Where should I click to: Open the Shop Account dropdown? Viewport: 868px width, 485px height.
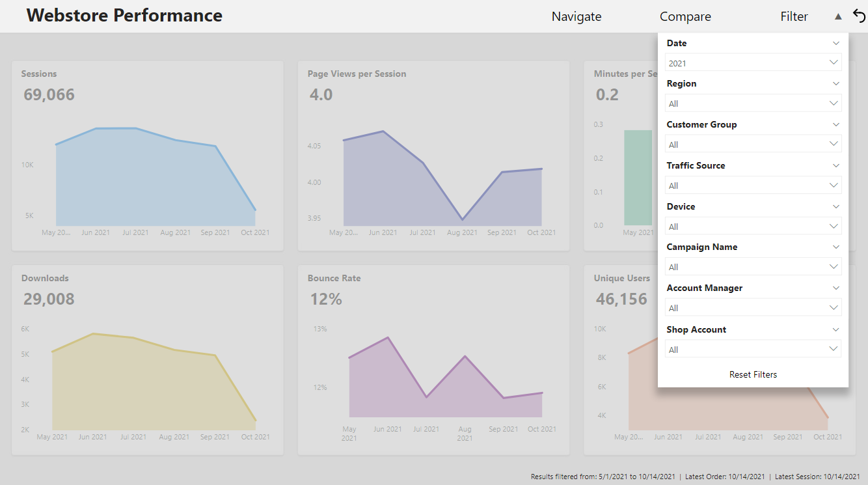753,349
